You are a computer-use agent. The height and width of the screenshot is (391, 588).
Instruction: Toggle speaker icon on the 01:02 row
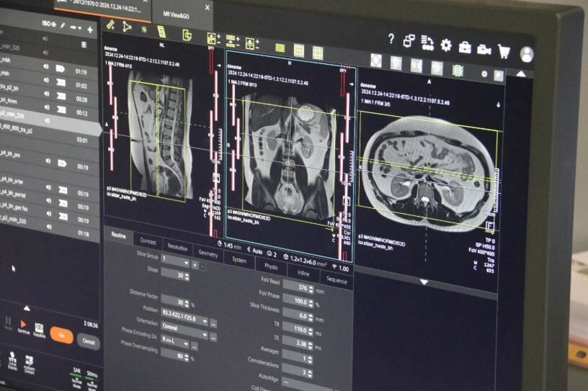(47, 80)
